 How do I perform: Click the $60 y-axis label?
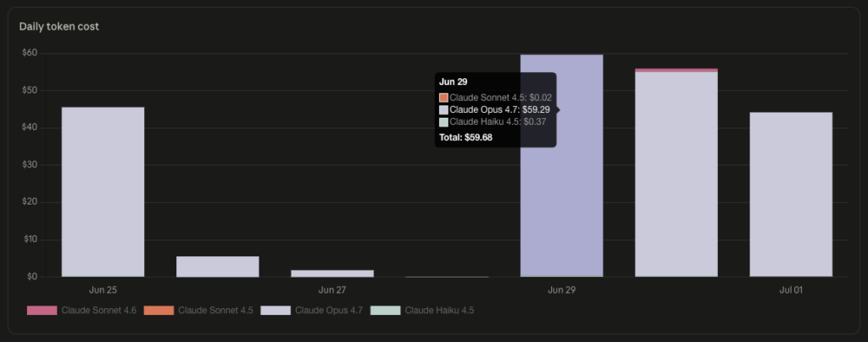click(x=30, y=53)
